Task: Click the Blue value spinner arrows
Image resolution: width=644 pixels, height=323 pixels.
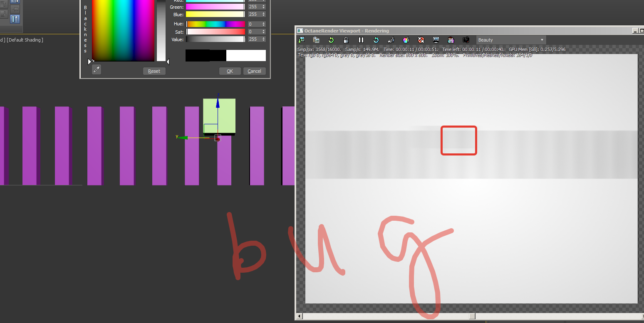Action: [x=263, y=15]
